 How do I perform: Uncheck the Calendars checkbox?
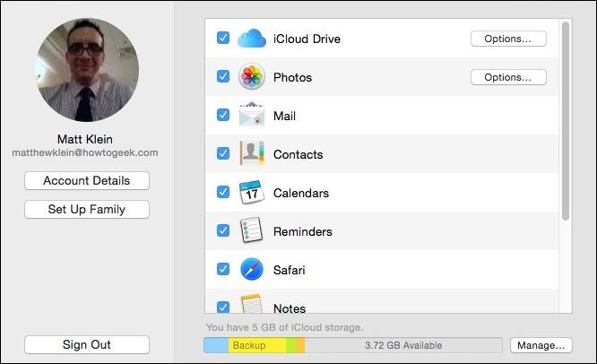[x=223, y=192]
